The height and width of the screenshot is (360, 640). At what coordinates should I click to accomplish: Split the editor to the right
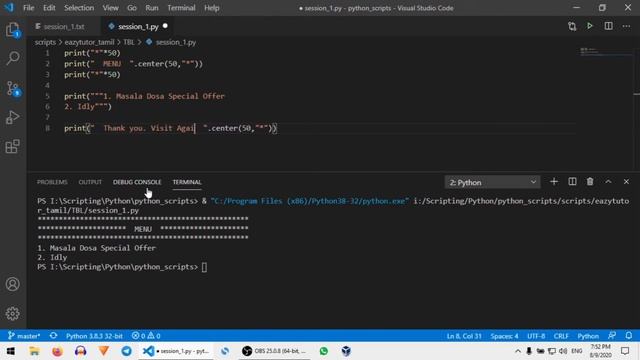[x=608, y=26]
